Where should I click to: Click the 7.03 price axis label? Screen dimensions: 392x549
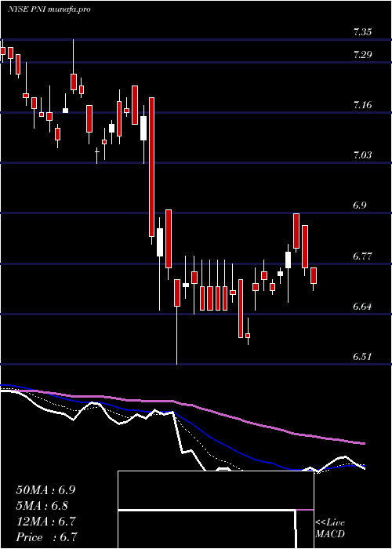362,155
